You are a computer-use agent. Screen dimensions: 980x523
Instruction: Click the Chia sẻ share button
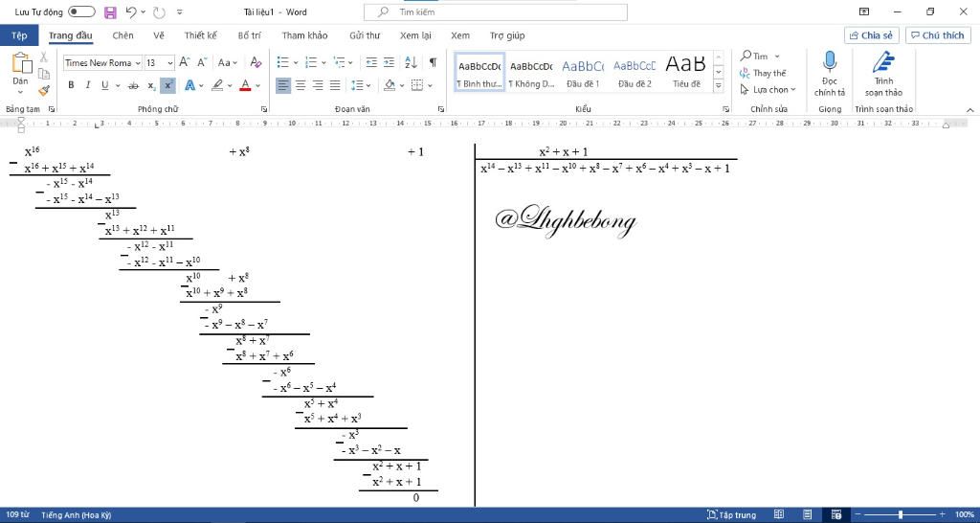pyautogui.click(x=871, y=35)
